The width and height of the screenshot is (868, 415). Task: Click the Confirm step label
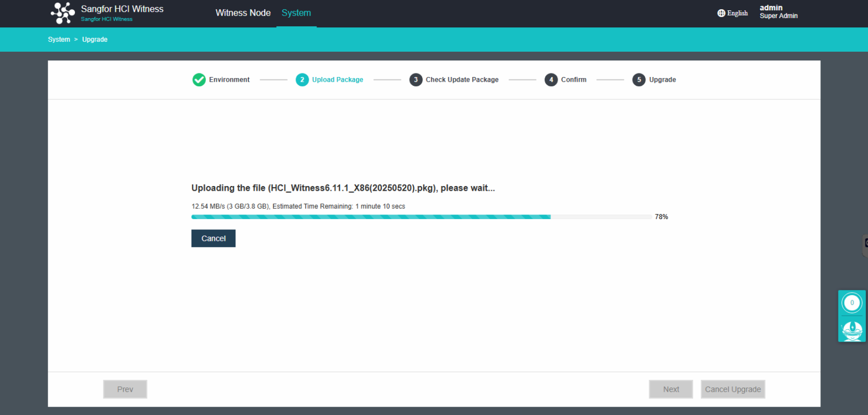pyautogui.click(x=574, y=80)
